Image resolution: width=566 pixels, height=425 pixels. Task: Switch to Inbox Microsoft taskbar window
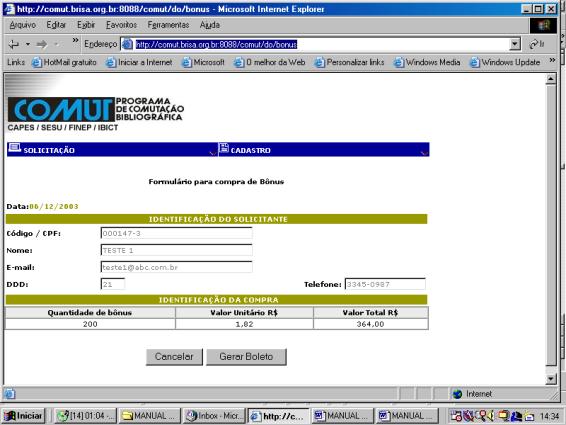214,416
